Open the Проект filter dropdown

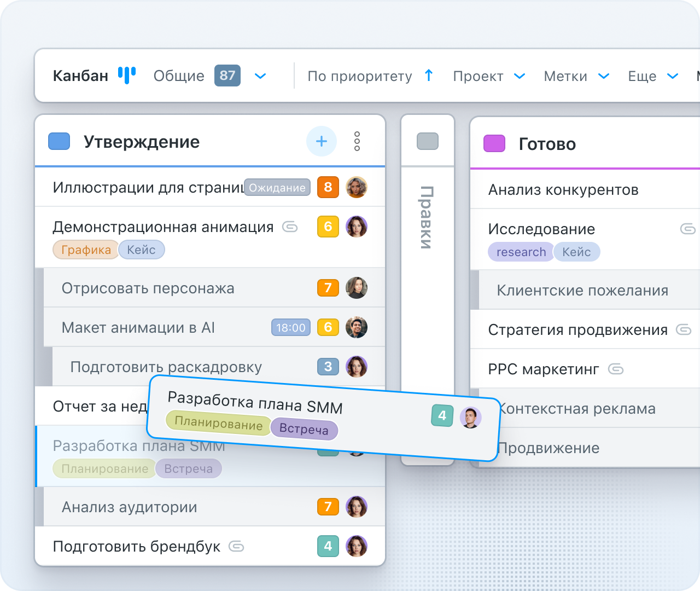(520, 76)
